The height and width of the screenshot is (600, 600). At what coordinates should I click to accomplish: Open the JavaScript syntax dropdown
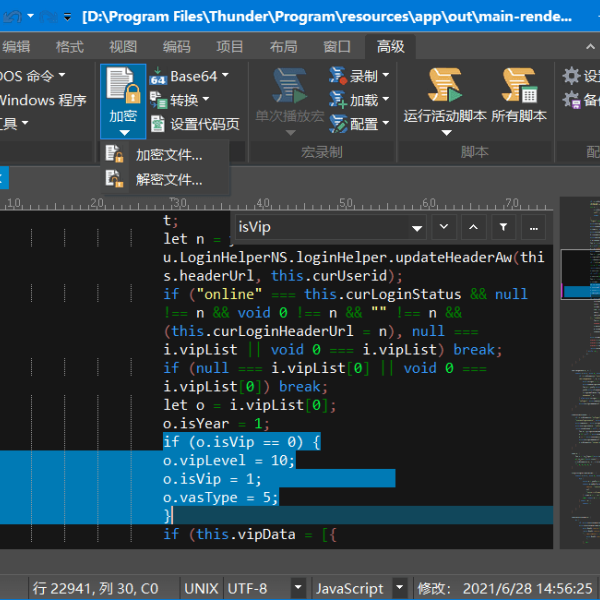click(399, 587)
